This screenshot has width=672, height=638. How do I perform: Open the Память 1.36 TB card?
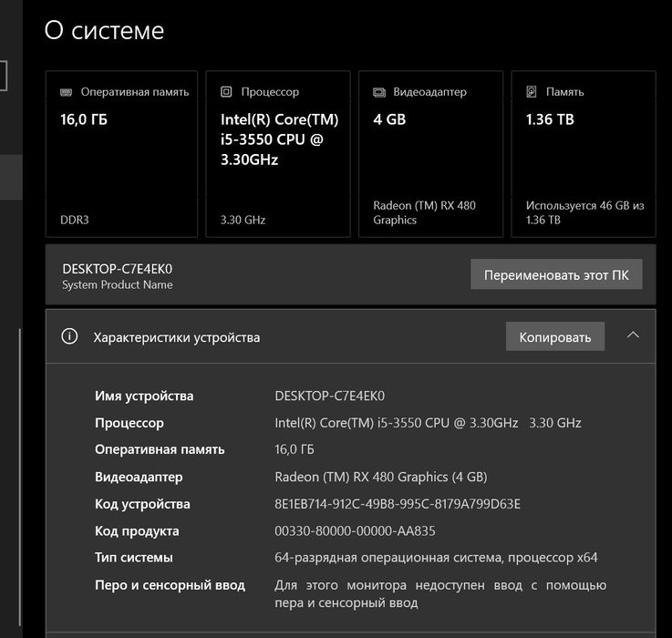(584, 154)
